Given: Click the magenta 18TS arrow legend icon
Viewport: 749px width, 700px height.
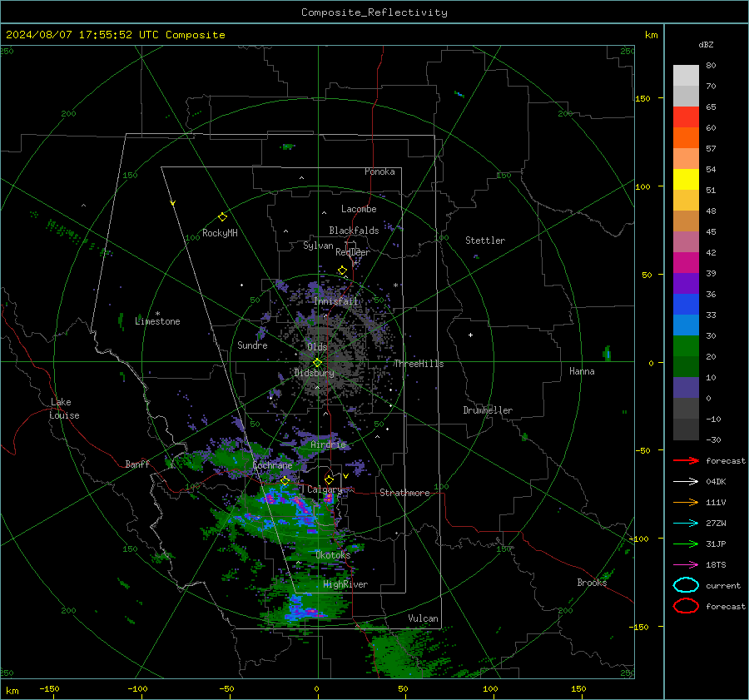Looking at the screenshot, I should coord(686,565).
